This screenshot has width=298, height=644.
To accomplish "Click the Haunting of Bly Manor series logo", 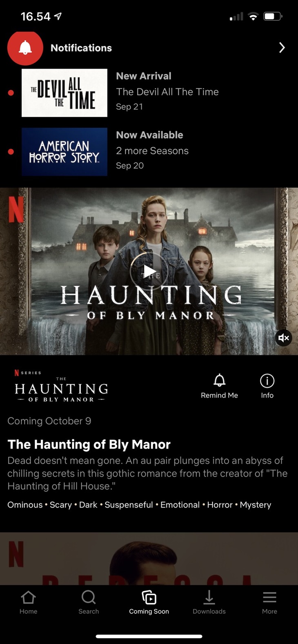I will [61, 386].
